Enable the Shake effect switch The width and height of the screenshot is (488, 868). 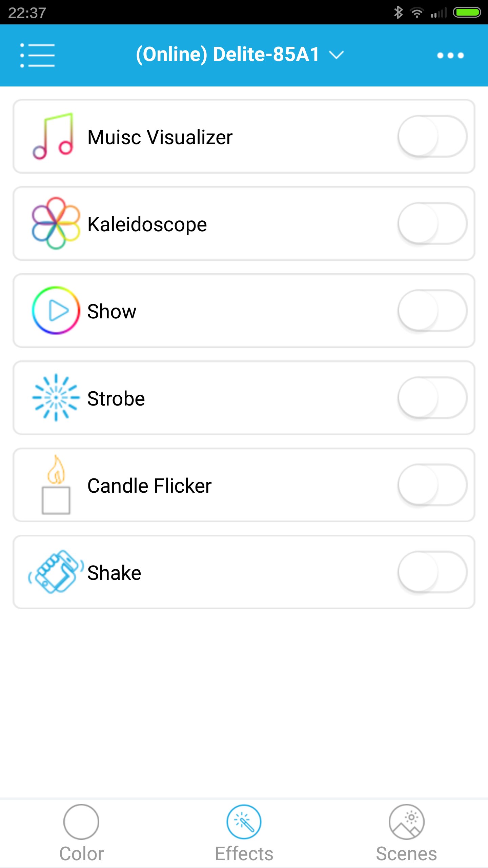432,572
